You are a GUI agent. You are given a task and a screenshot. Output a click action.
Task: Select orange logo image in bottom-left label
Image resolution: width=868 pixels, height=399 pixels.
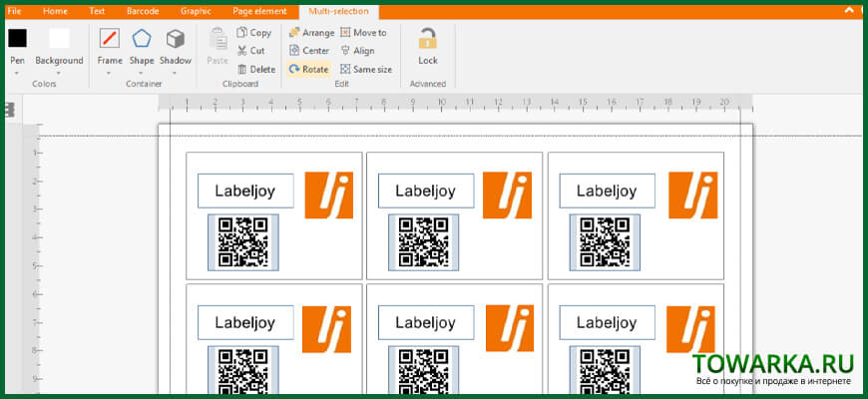[326, 329]
